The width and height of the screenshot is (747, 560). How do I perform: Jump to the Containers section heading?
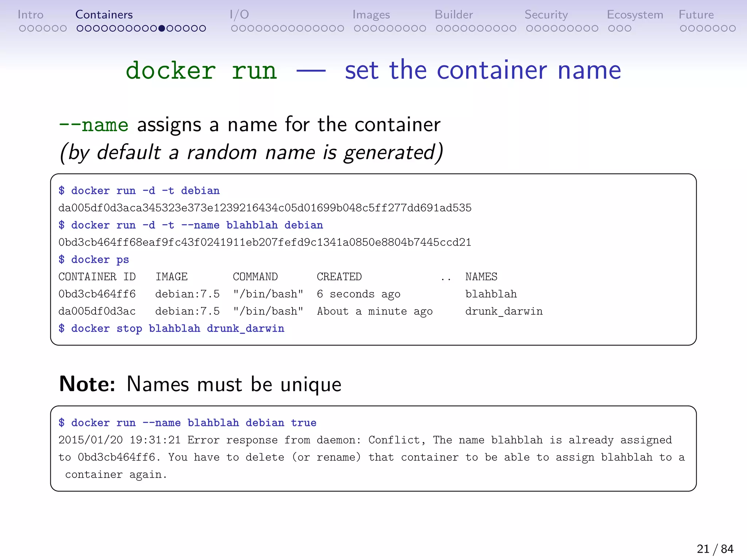pos(104,15)
